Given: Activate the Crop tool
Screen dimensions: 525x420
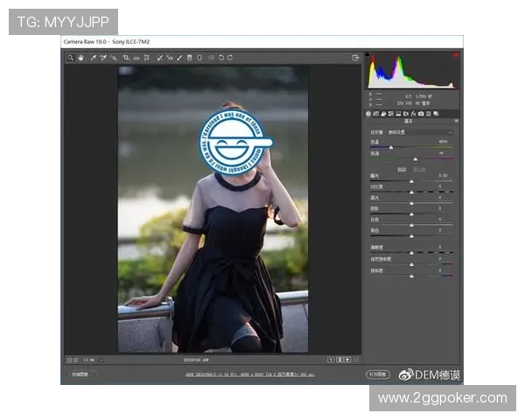Looking at the screenshot, I should tap(126, 58).
